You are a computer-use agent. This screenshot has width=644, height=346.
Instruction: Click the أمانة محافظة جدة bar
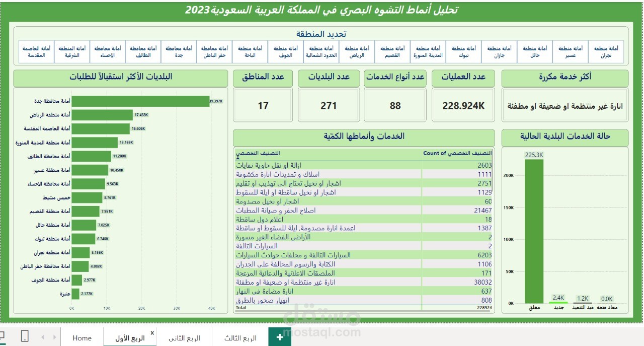140,101
